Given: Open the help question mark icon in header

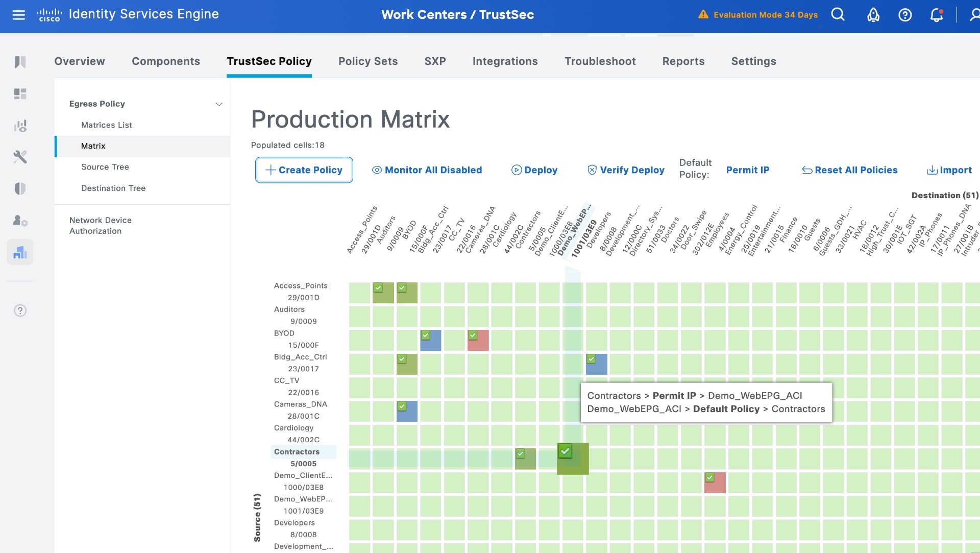Looking at the screenshot, I should 905,15.
